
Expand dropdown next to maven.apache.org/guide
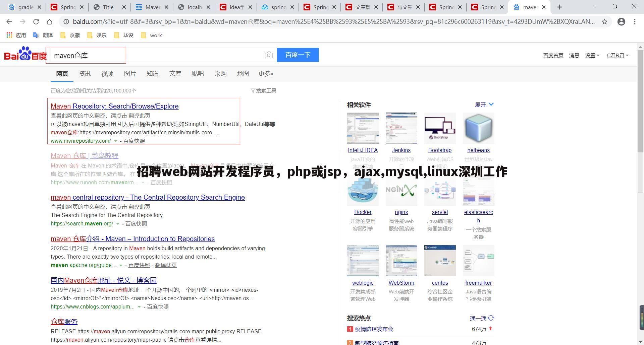coord(121,265)
